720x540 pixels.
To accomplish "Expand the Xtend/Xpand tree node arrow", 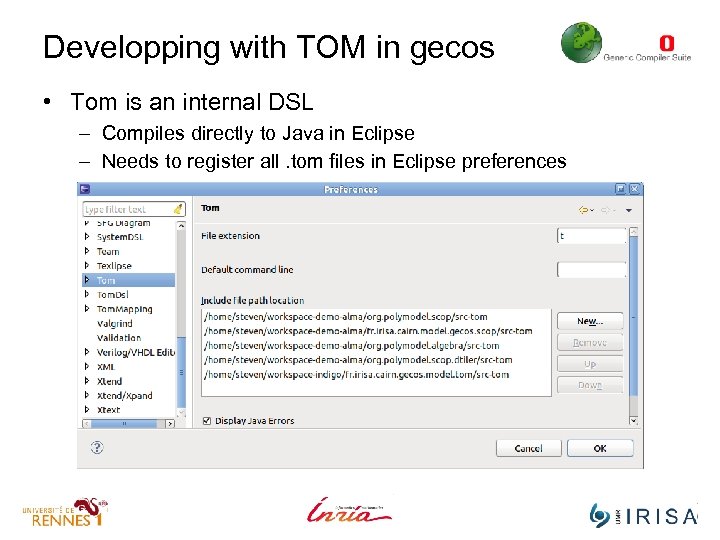I will 87,395.
